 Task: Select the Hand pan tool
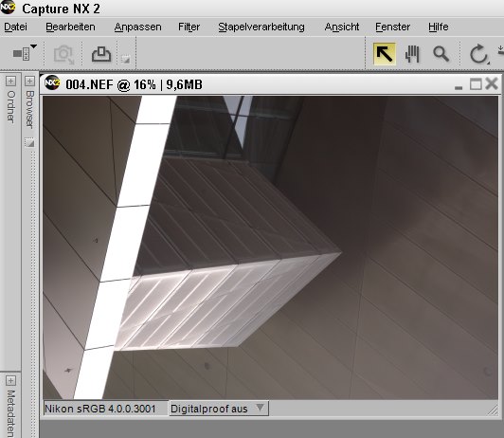click(x=412, y=54)
